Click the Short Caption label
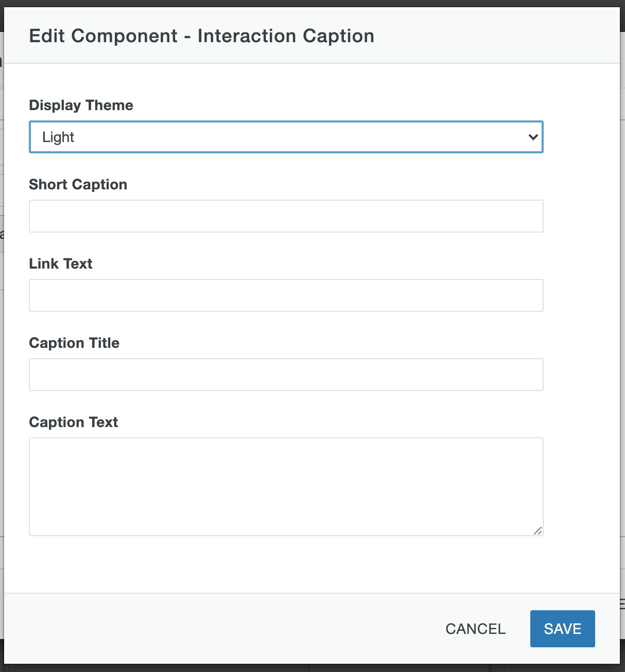This screenshot has width=625, height=672. [x=78, y=184]
